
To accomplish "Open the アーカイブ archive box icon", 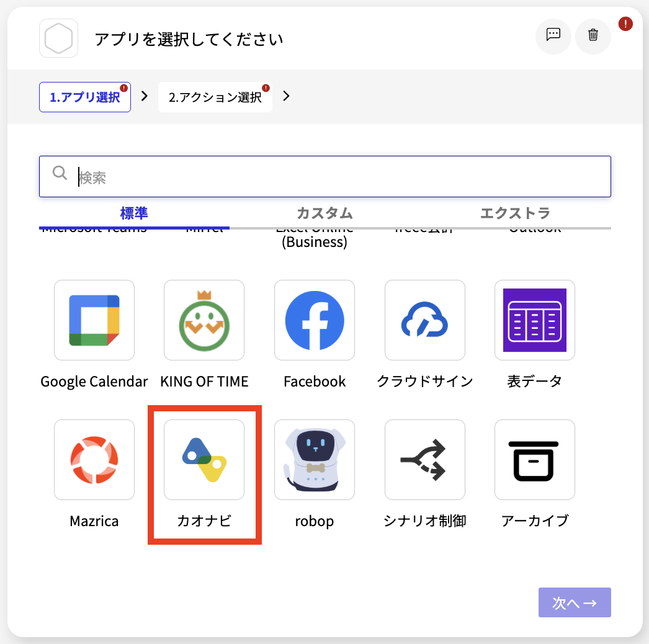I will (535, 460).
